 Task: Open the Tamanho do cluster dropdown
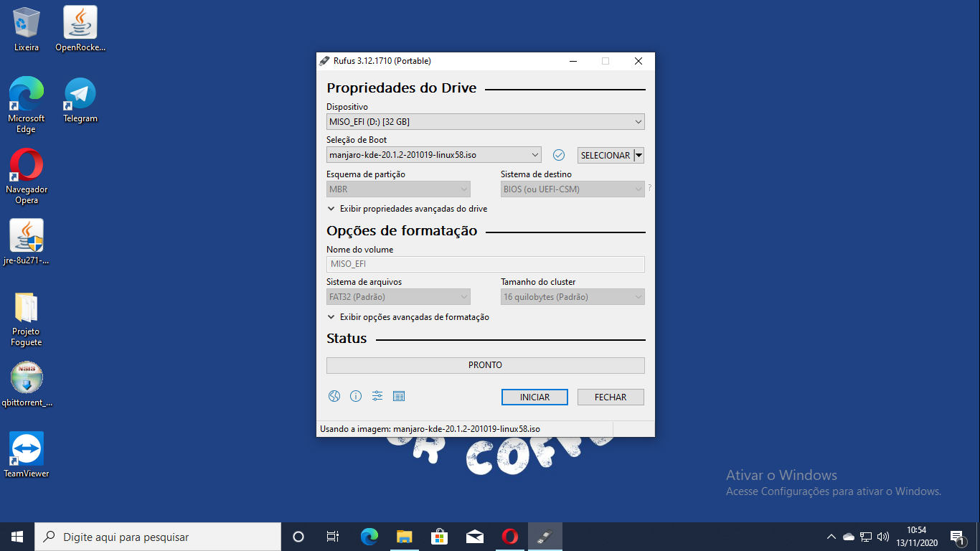click(573, 297)
